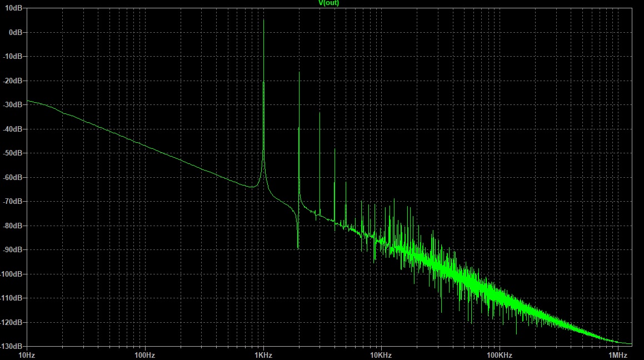Click the third harmonic peak tip near -33dB
The height and width of the screenshot is (360, 644).
[x=319, y=113]
